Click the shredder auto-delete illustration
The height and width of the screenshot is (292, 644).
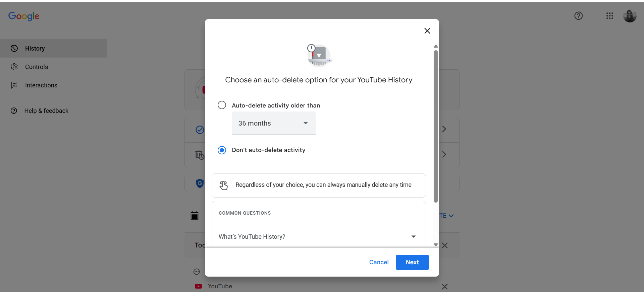pyautogui.click(x=319, y=55)
